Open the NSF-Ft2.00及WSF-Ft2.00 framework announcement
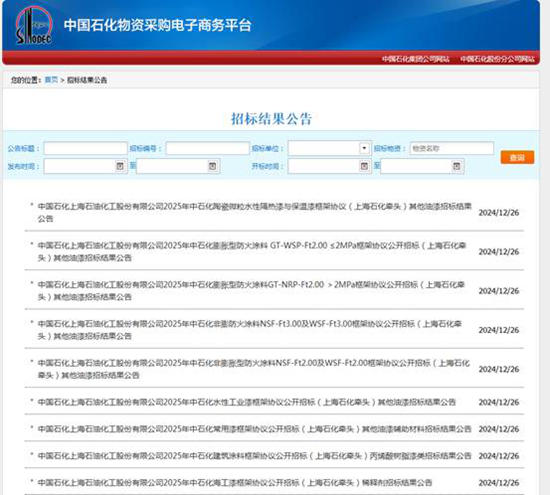Screen dimensions: 550x495 coord(254,369)
